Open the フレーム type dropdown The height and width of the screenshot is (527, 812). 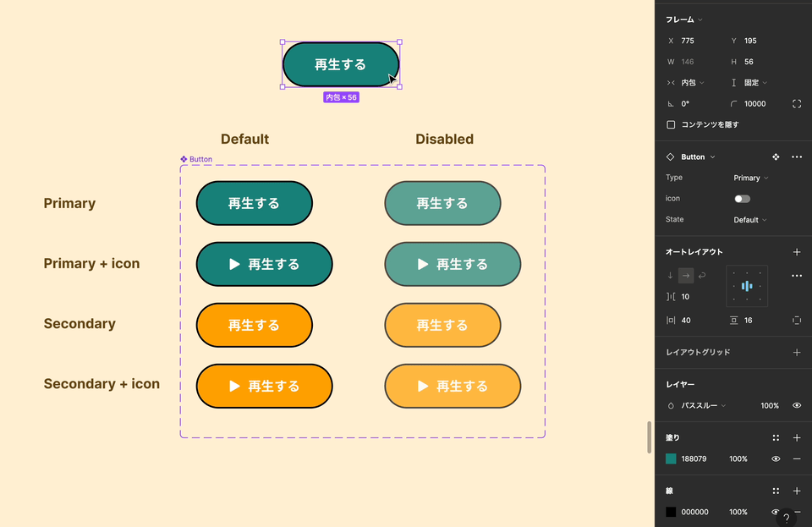click(684, 19)
